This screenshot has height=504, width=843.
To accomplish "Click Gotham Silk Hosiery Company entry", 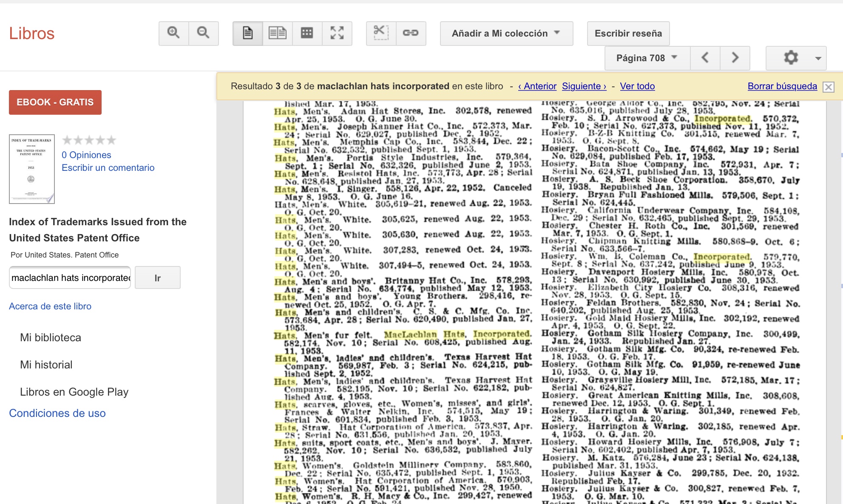I will coord(670,337).
